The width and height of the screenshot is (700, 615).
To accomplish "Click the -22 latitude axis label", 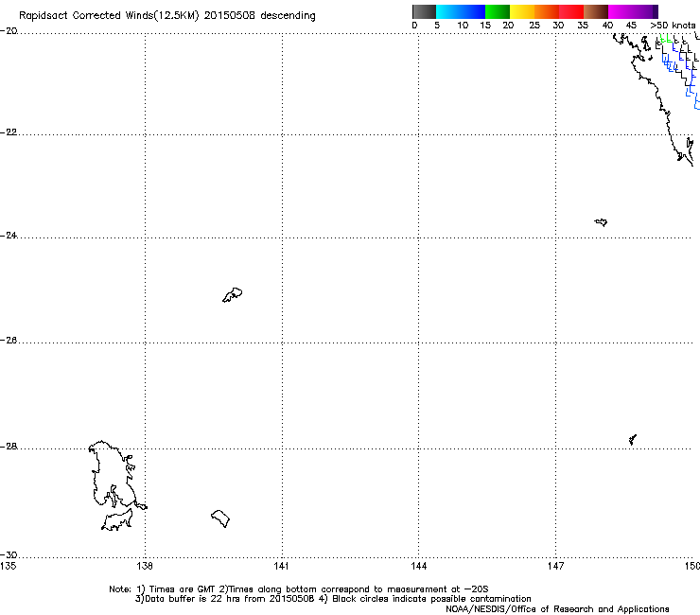I will pos(9,132).
